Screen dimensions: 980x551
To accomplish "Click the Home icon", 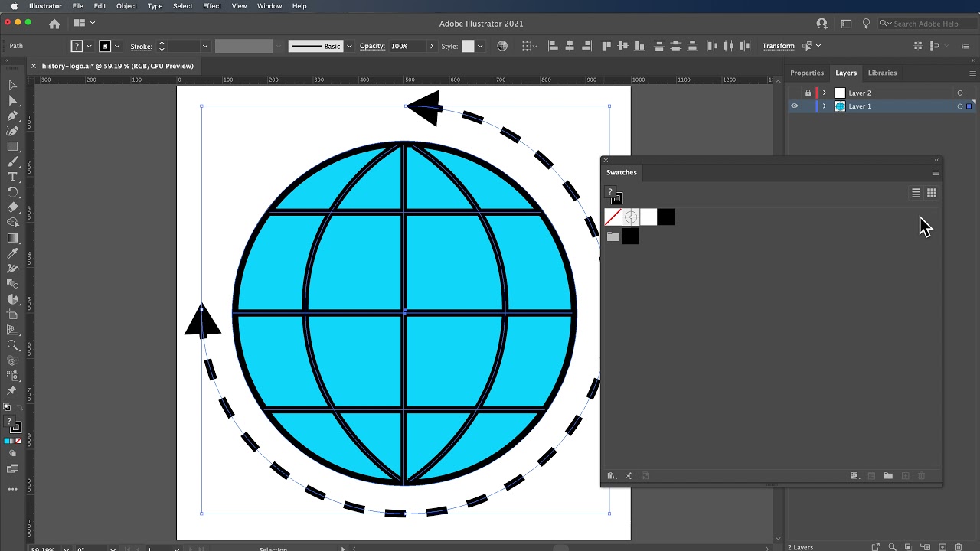I will tap(54, 24).
